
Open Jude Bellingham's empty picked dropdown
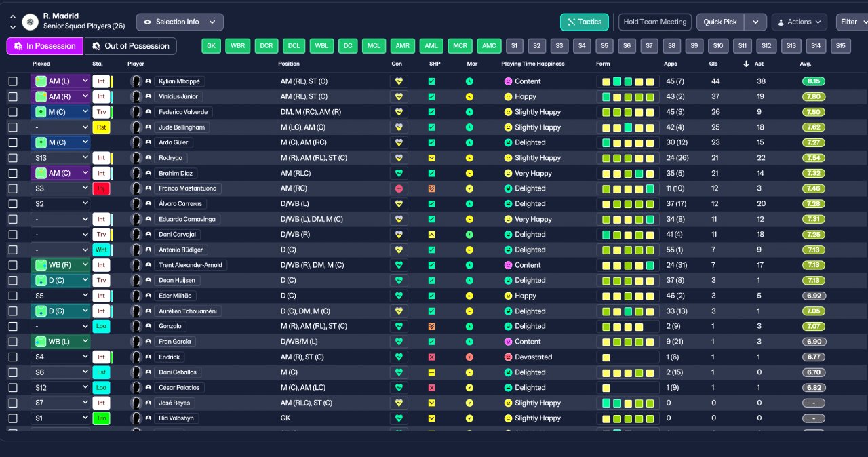(x=60, y=127)
